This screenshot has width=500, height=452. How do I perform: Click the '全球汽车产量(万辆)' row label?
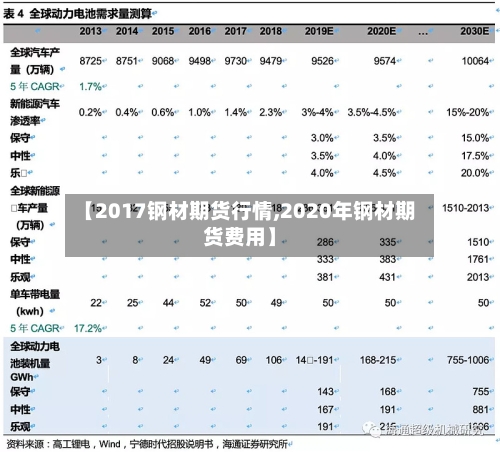35,61
